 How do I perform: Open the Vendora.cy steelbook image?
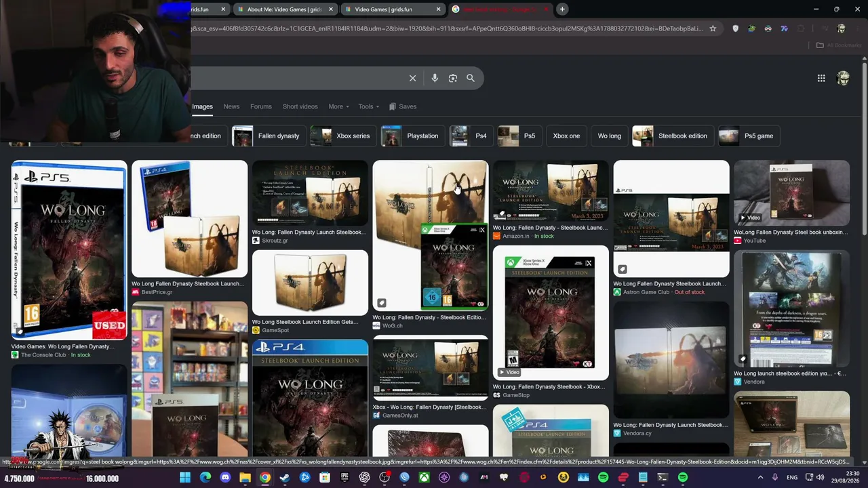(x=671, y=360)
